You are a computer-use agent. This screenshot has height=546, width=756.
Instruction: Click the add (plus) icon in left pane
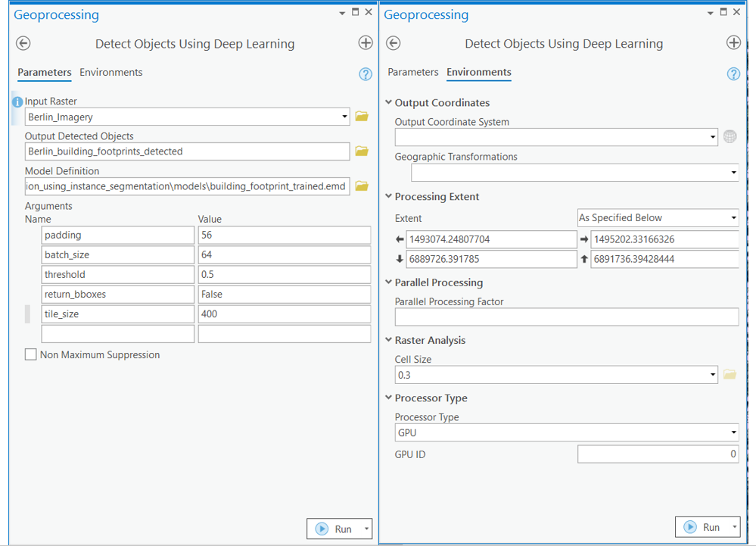366,43
